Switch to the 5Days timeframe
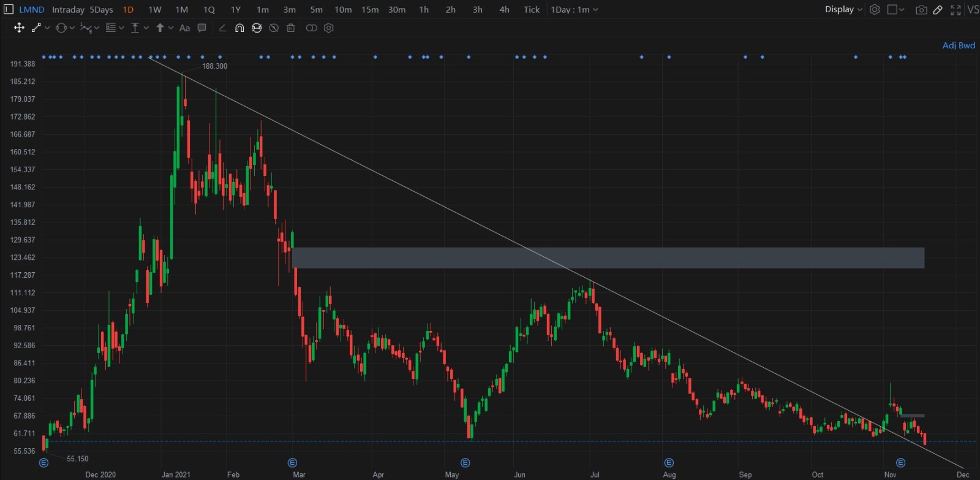This screenshot has height=480, width=980. pyautogui.click(x=101, y=10)
